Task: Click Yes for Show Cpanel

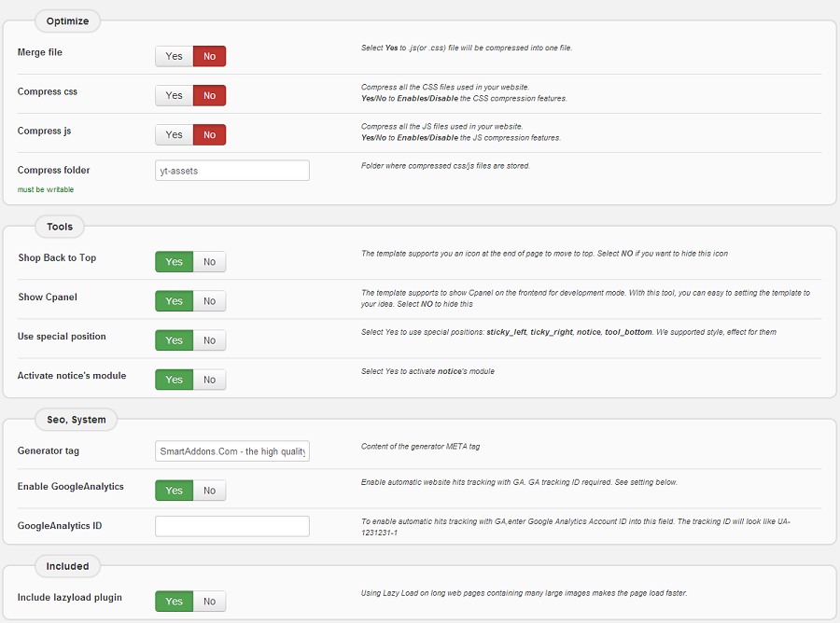Action: (175, 301)
